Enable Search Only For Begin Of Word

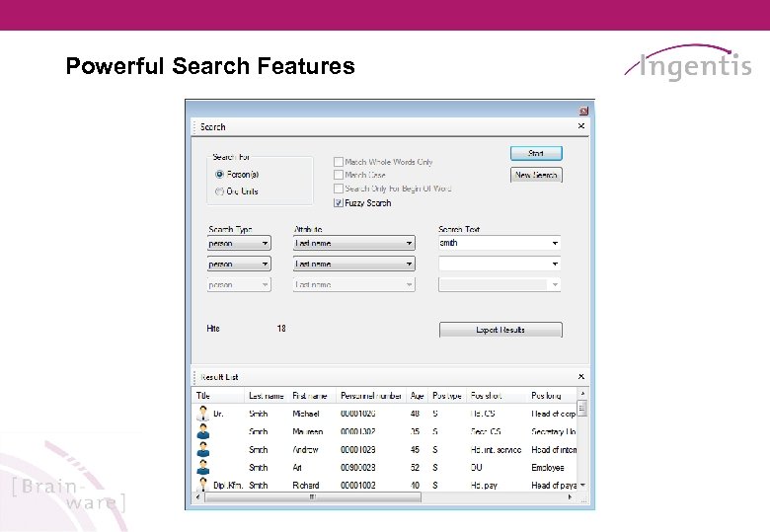point(339,189)
